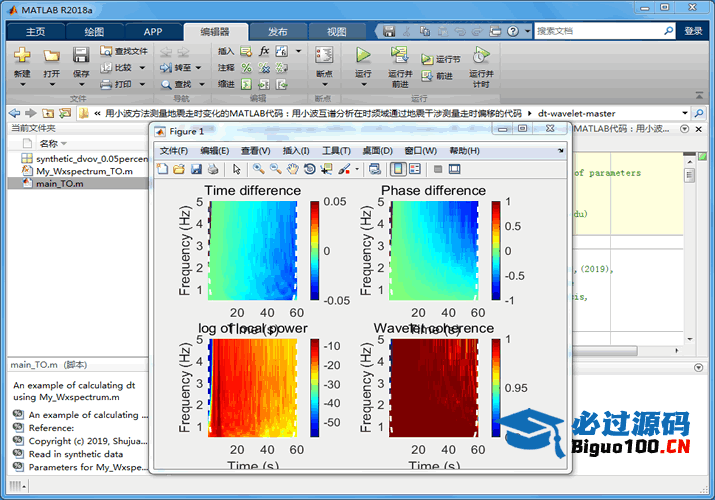Click the smart indent icon beside 缩进
Screen dimensions: 715x500
pos(246,84)
